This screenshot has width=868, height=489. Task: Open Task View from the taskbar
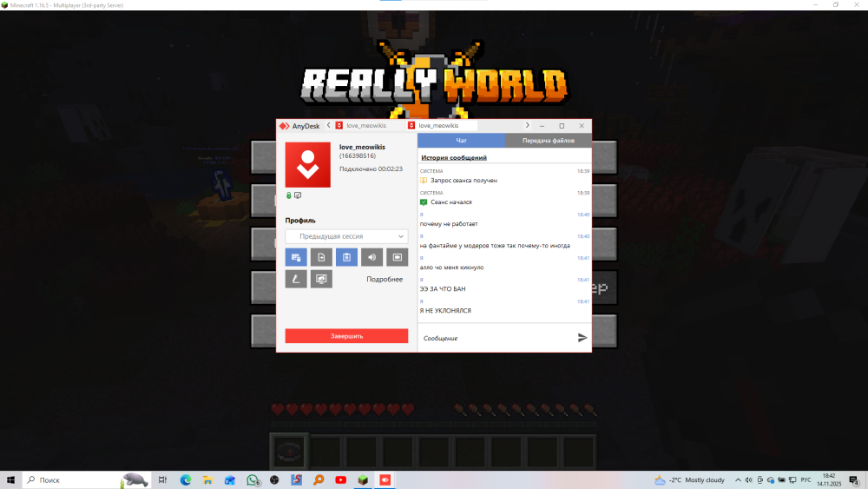coord(162,480)
